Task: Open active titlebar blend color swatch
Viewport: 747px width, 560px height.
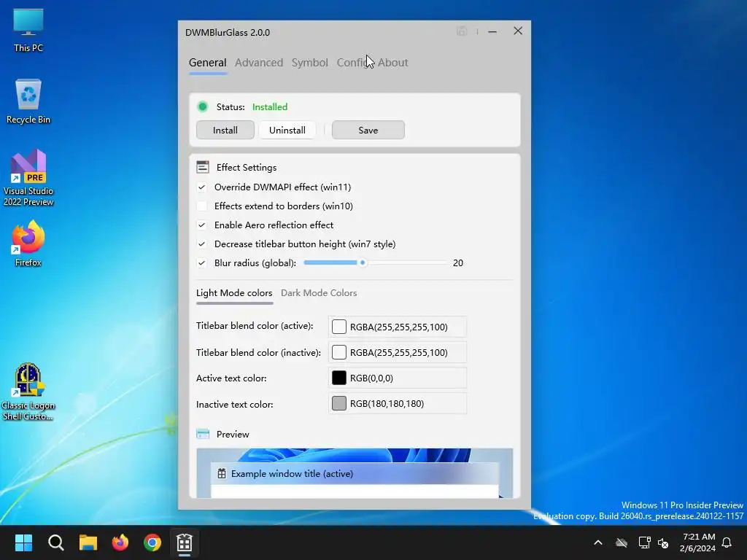Action: point(338,327)
